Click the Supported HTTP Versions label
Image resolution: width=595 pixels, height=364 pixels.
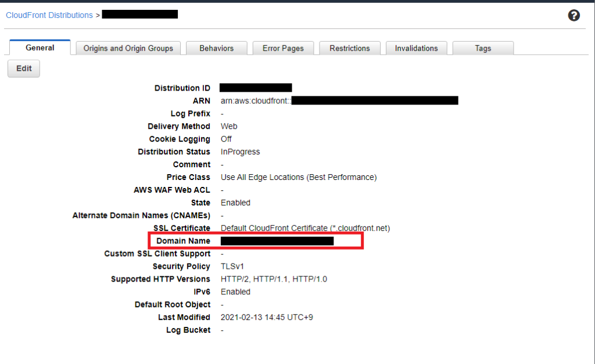coord(160,279)
